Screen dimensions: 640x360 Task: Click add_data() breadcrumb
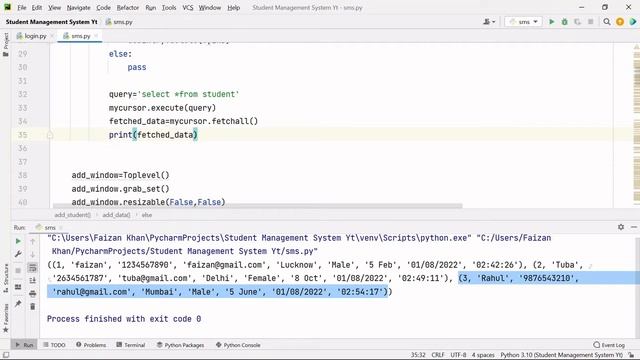coord(116,215)
